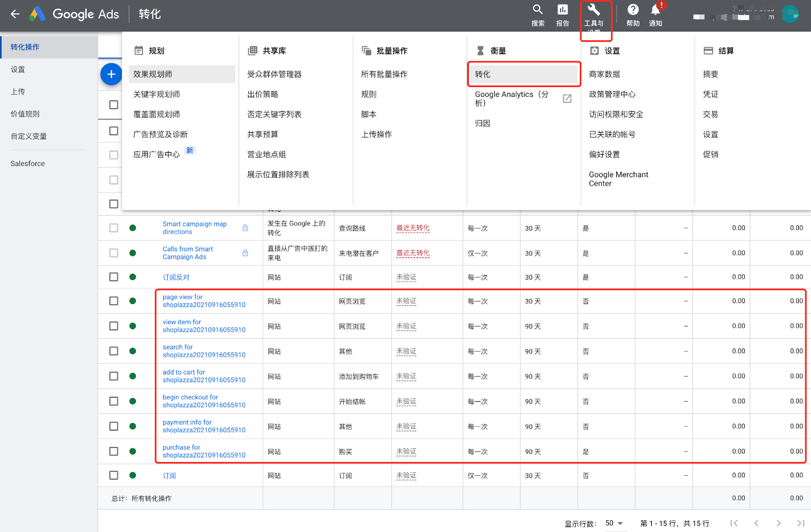811x532 pixels.
Task: Open 归因 under measurement menu
Action: 483,123
